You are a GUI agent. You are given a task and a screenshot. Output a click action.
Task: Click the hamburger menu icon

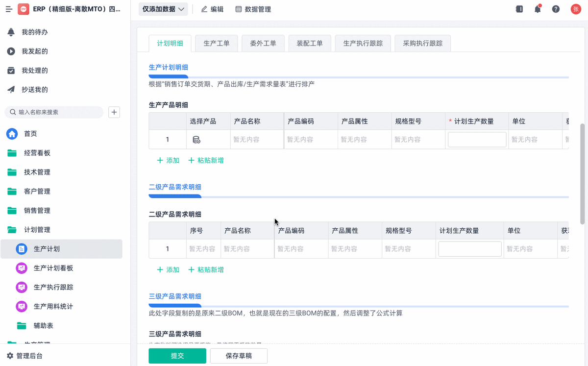pyautogui.click(x=9, y=9)
